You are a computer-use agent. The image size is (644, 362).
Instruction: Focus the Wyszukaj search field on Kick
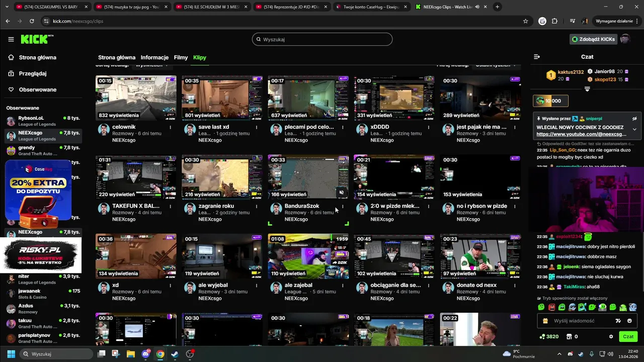coord(322,39)
